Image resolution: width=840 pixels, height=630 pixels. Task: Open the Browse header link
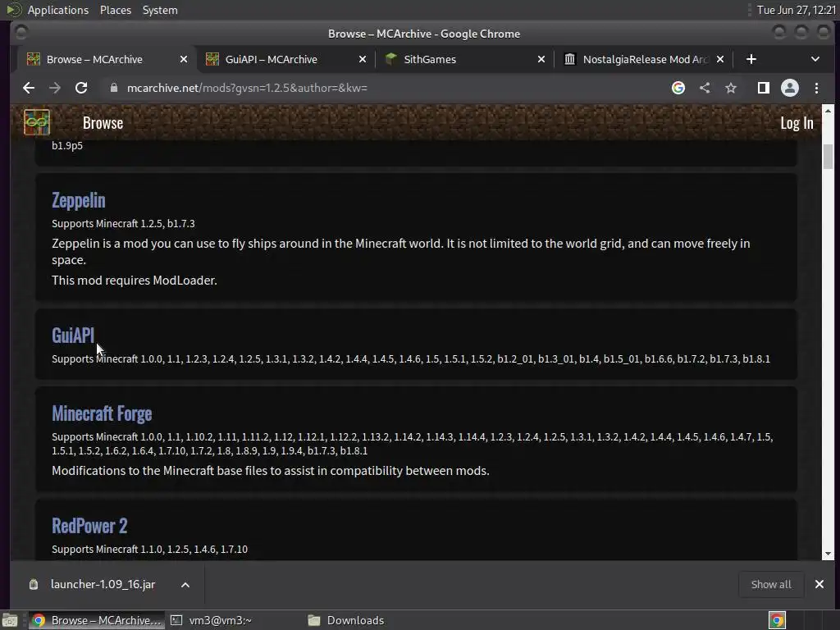tap(103, 123)
